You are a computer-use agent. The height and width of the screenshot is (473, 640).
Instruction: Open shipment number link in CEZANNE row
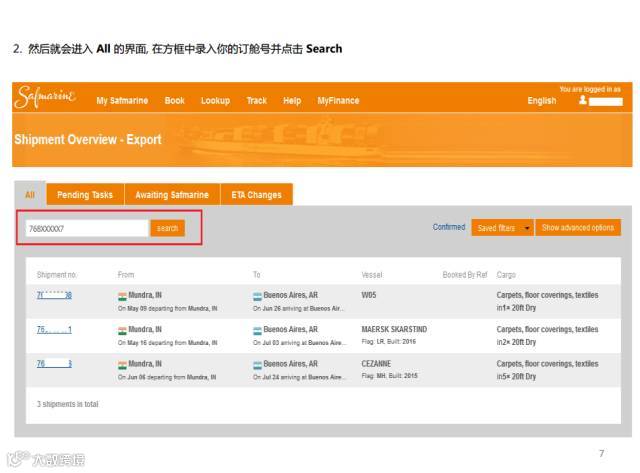tap(54, 364)
